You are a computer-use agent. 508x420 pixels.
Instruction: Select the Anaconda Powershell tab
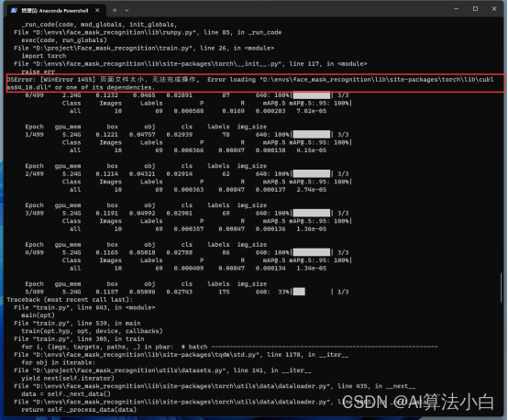click(56, 10)
